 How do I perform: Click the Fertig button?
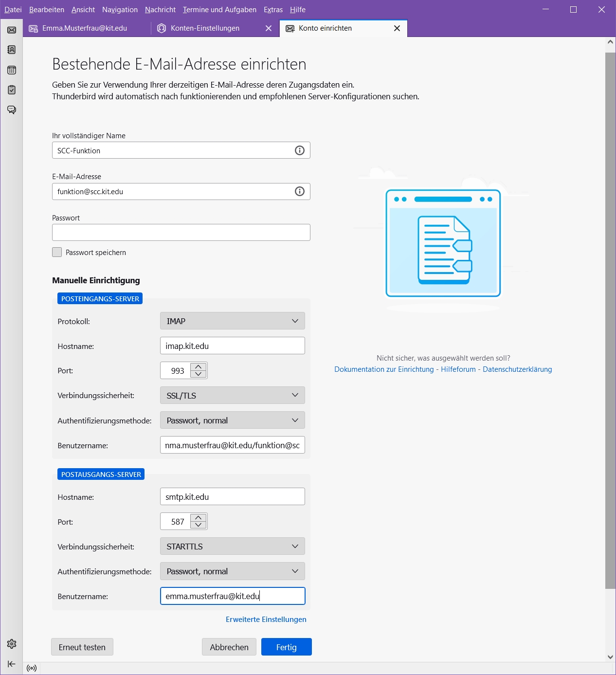[286, 647]
